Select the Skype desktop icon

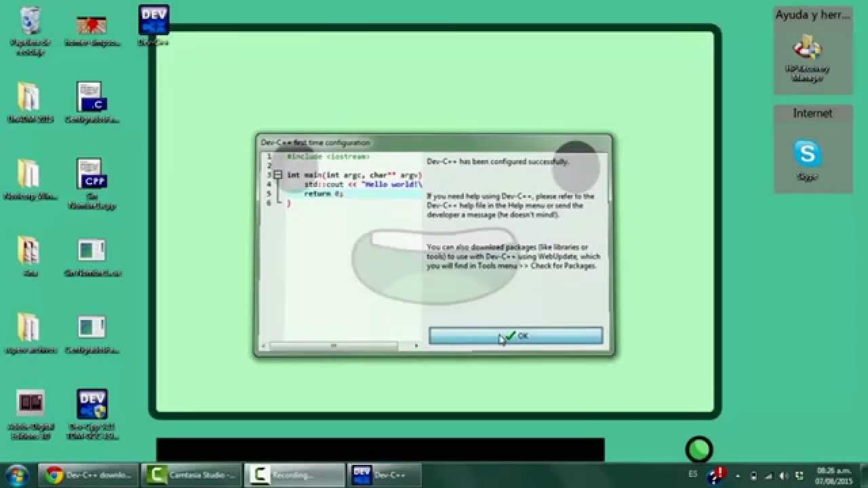pyautogui.click(x=808, y=160)
